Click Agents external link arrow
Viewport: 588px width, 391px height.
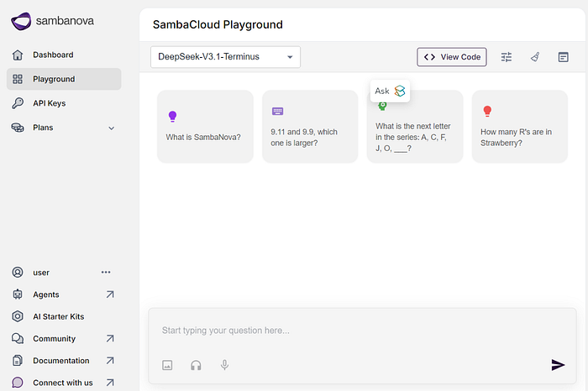click(x=110, y=295)
